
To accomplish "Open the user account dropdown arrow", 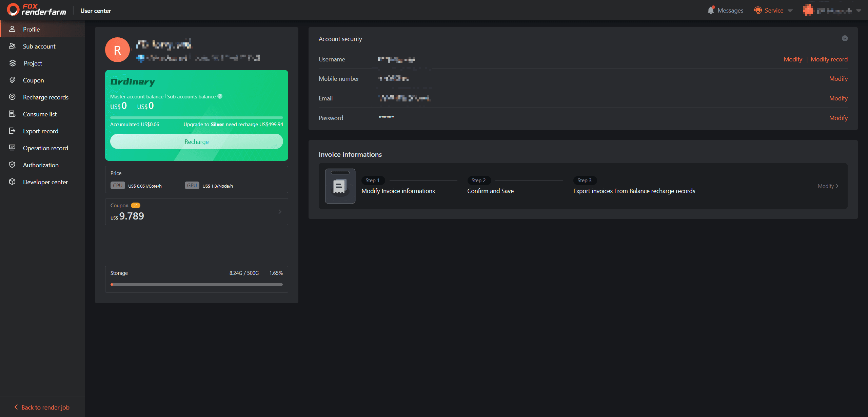I will tap(859, 11).
